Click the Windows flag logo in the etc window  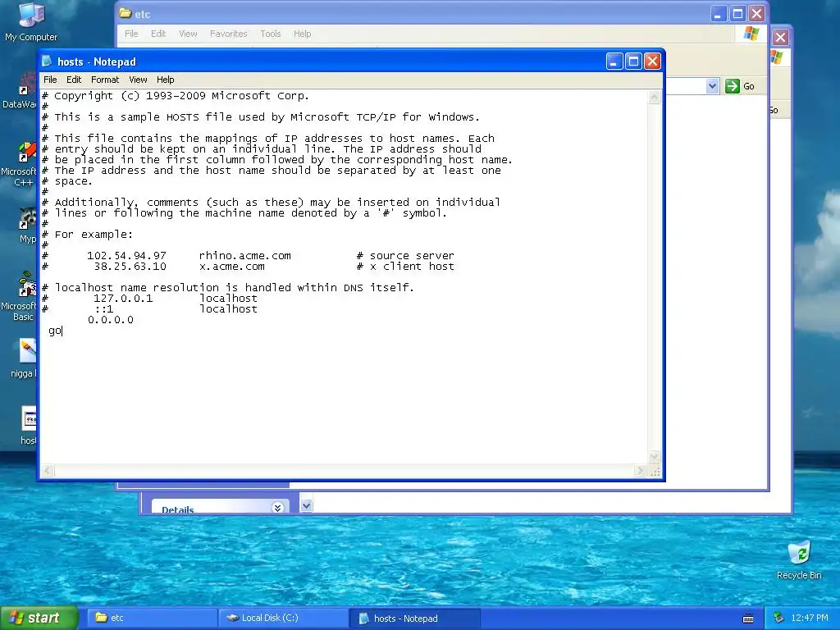click(x=751, y=34)
